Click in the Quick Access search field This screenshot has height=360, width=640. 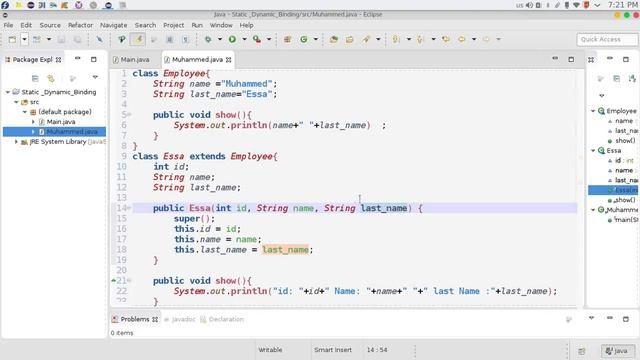(x=607, y=39)
